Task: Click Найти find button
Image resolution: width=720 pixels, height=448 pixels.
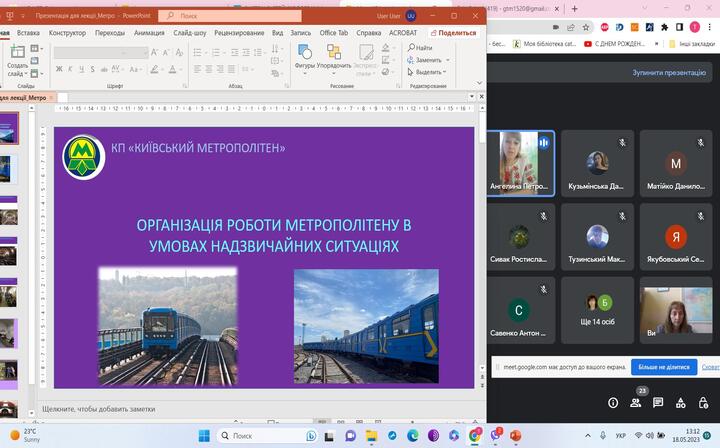Action: pyautogui.click(x=420, y=47)
